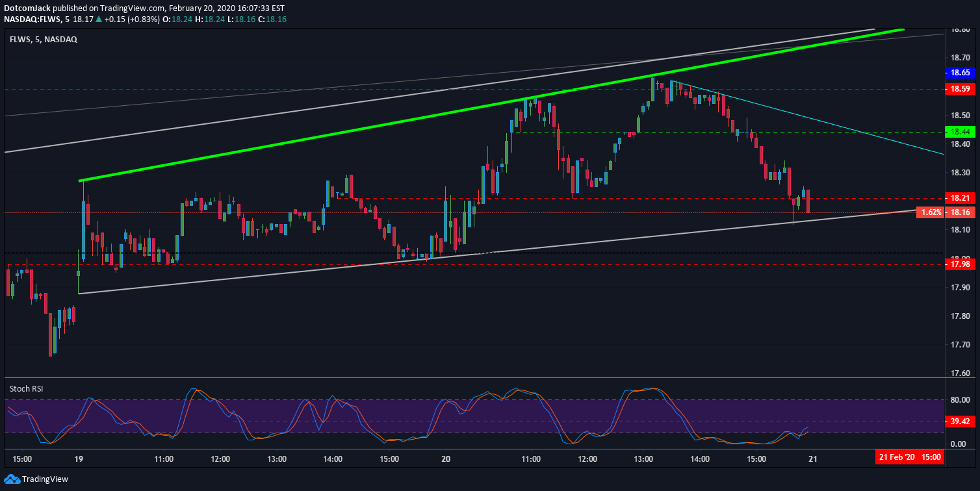The width and height of the screenshot is (980, 491).
Task: Click the FLWS, 5, NASDAQ chart legend
Action: [43, 40]
